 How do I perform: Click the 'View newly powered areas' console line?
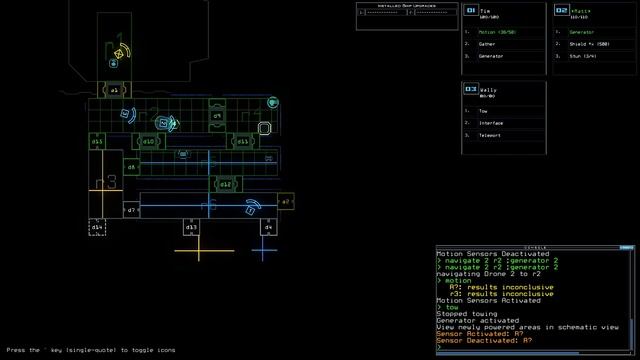527,327
